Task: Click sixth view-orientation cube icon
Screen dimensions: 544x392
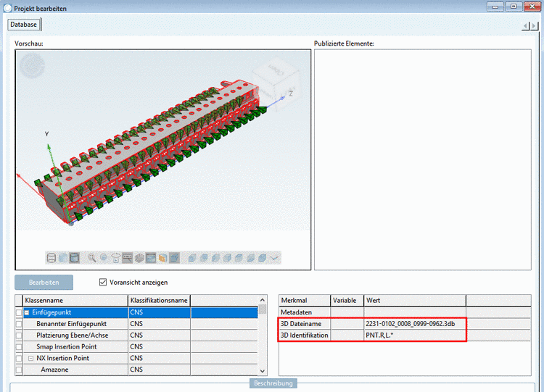Action: [250, 258]
